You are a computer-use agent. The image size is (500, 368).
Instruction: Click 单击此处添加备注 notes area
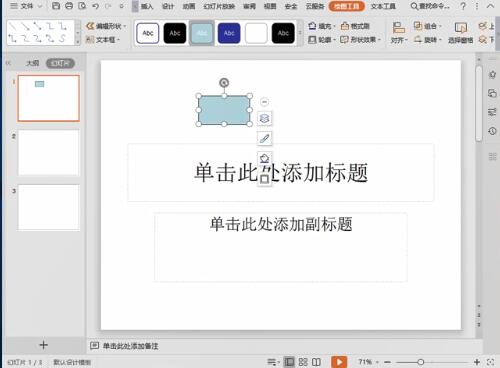pyautogui.click(x=130, y=346)
